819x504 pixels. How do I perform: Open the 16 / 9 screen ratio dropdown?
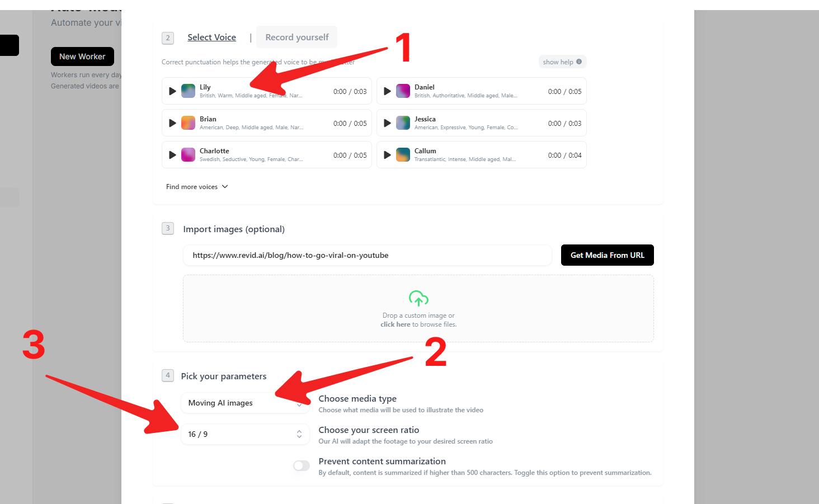[245, 434]
